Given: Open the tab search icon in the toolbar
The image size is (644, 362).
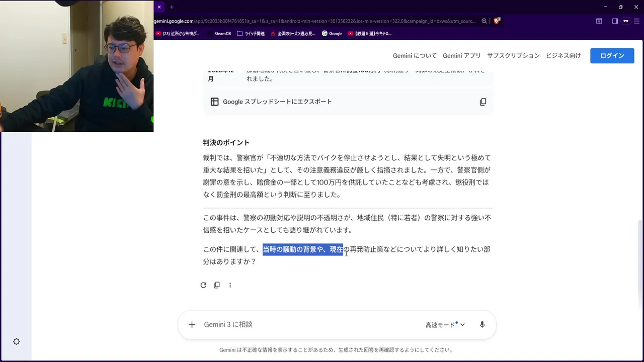Looking at the screenshot, I should tap(599, 21).
